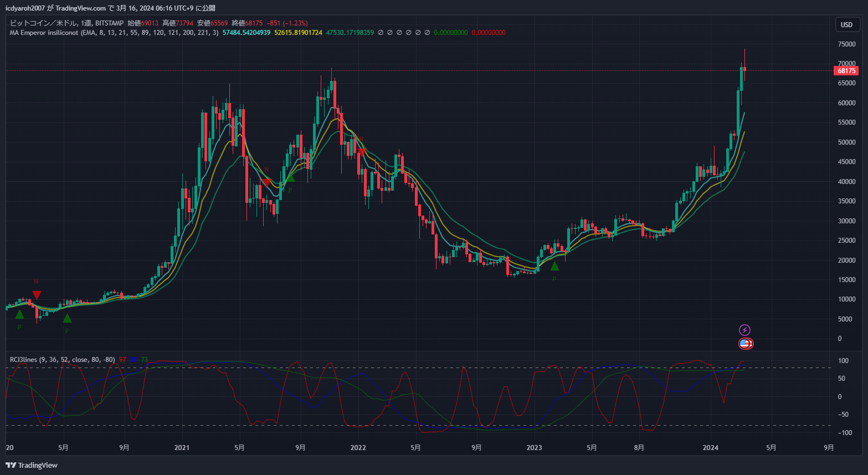Click the cyan 57484.54204939 EMA value
The image size is (868, 475).
coord(246,33)
